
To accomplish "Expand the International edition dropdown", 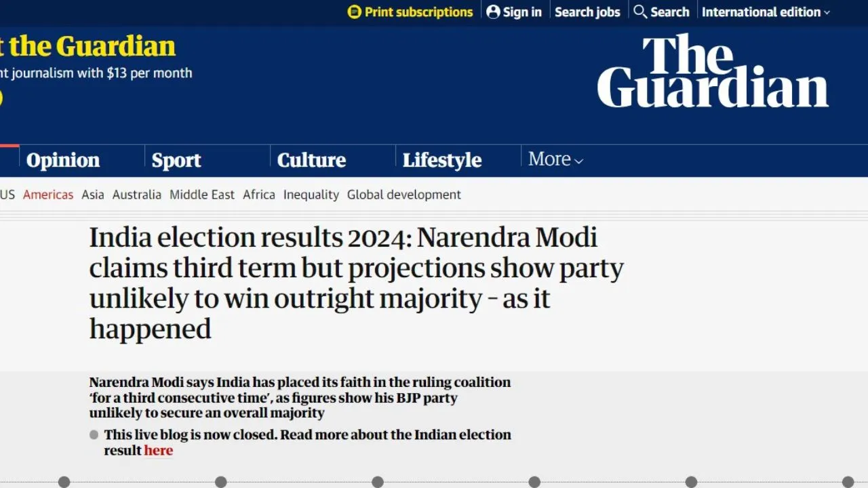I will (766, 12).
